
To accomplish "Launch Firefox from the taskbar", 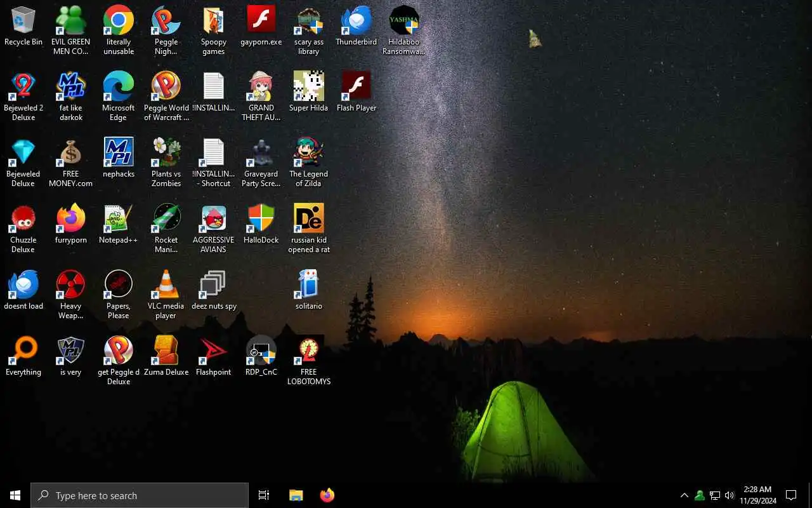I will [x=327, y=495].
